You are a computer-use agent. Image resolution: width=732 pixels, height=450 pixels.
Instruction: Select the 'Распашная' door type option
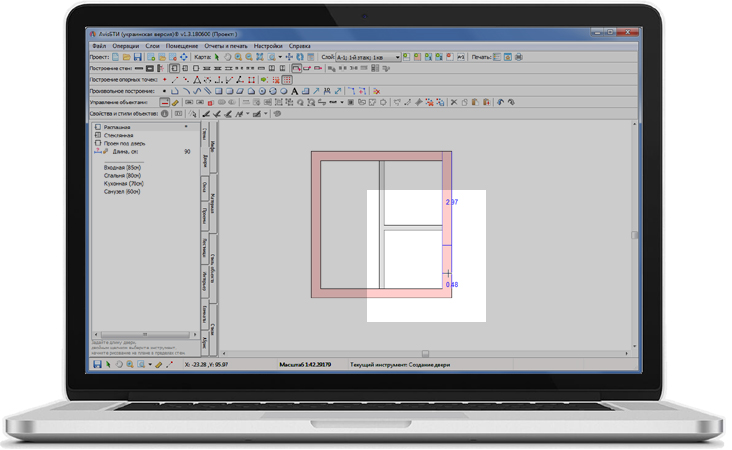pyautogui.click(x=118, y=128)
